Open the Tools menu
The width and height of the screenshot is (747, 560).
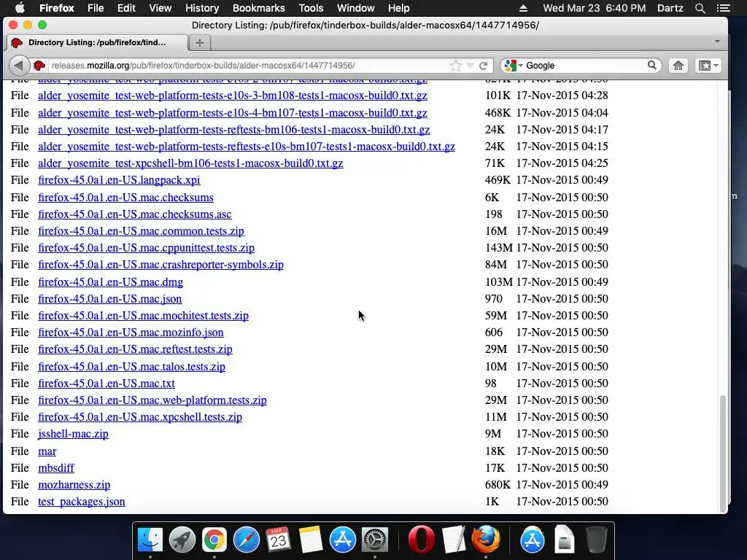(x=311, y=8)
